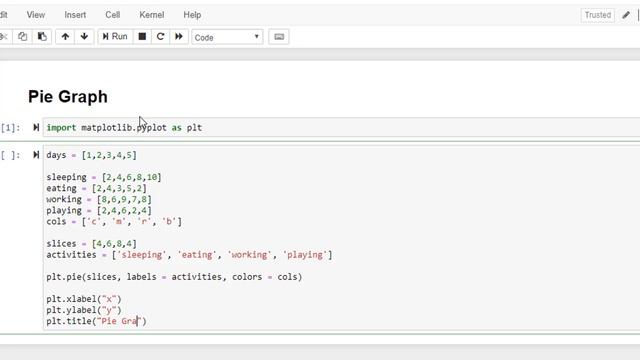The image size is (640, 360).
Task: Restart and run all cells with the fast-forward icon
Action: point(179,37)
